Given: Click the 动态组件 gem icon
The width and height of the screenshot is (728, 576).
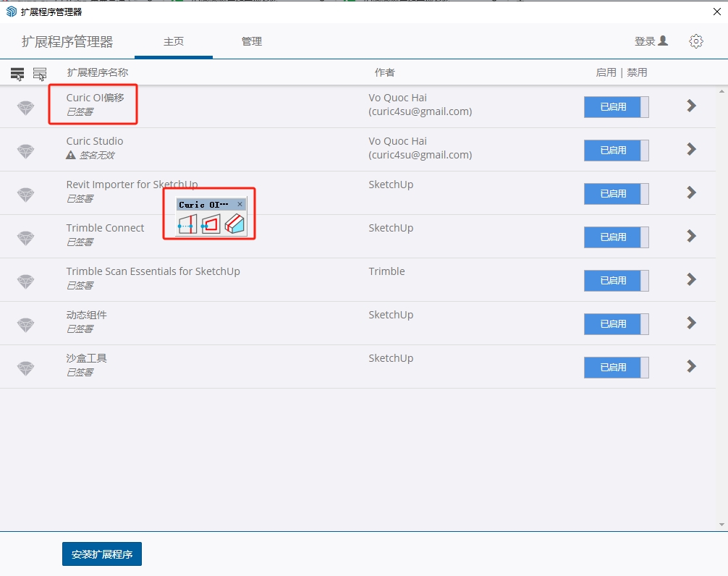Looking at the screenshot, I should pyautogui.click(x=25, y=325).
